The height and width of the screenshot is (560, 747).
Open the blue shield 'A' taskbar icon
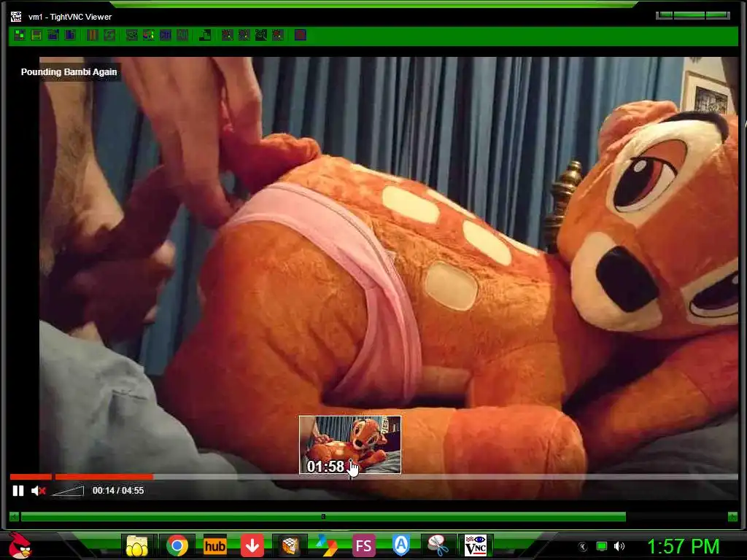401,545
